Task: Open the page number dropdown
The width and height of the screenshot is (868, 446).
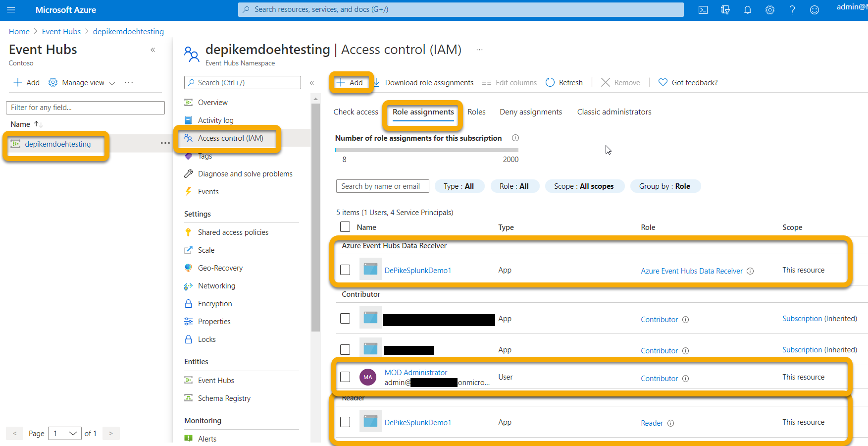Action: (65, 434)
